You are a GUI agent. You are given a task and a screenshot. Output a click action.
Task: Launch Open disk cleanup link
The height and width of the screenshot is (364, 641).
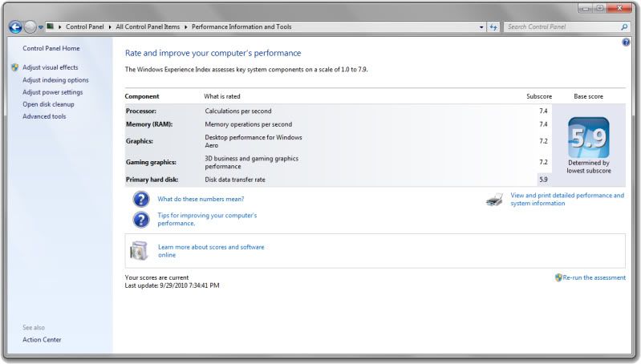click(48, 104)
